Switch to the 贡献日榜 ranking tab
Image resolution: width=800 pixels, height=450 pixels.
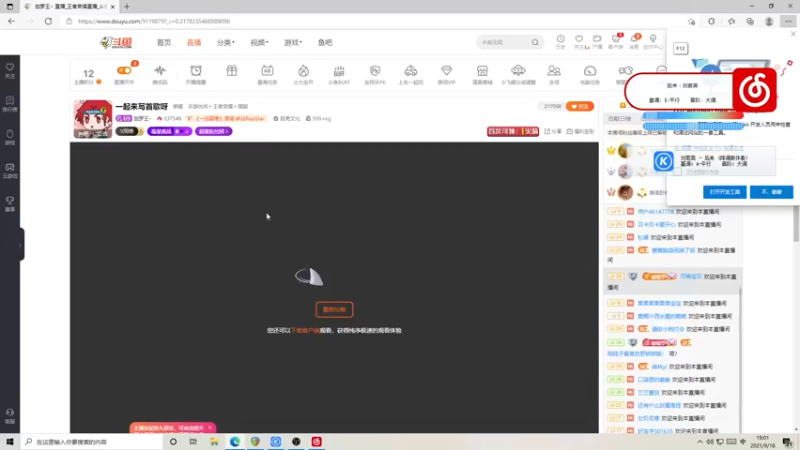pos(619,118)
